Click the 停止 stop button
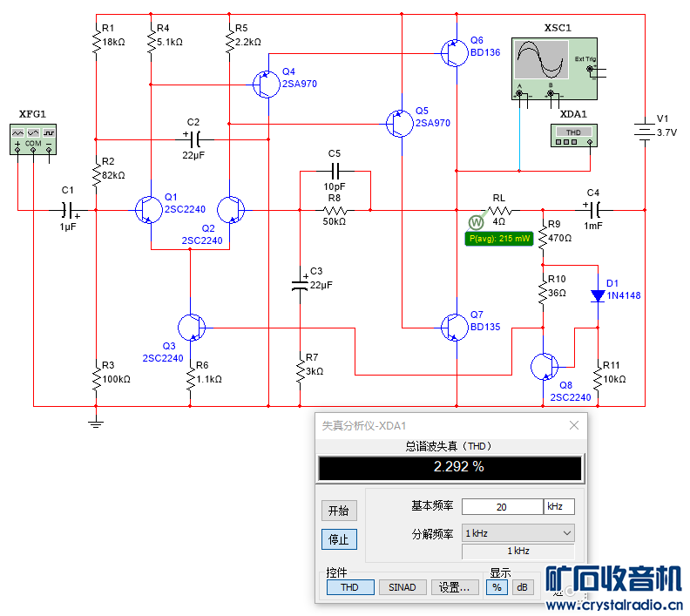Screen dimensions: 690x616 pos(339,539)
